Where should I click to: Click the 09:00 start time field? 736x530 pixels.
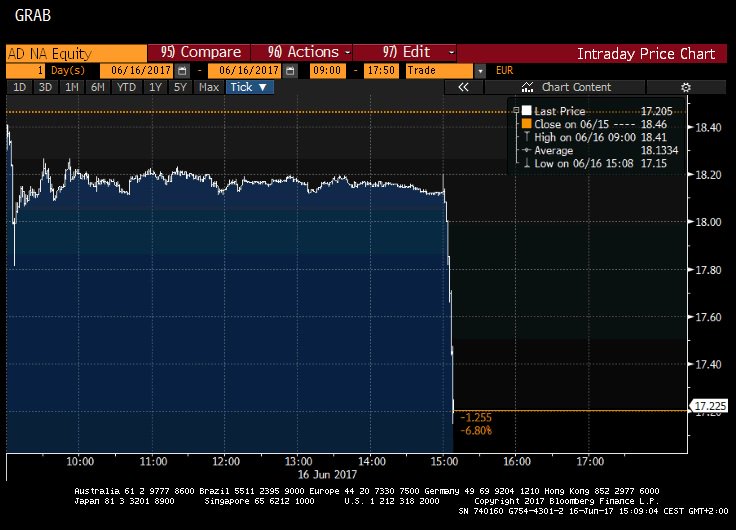point(327,71)
